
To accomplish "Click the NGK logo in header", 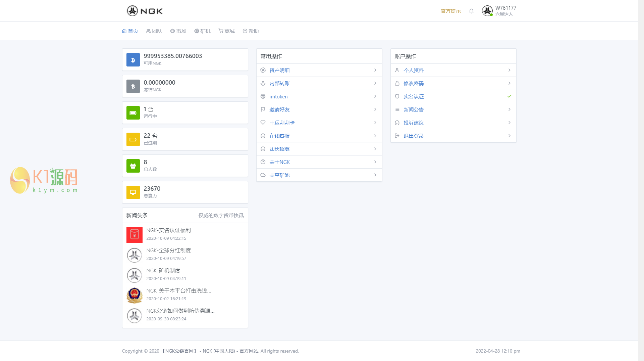I will (145, 11).
